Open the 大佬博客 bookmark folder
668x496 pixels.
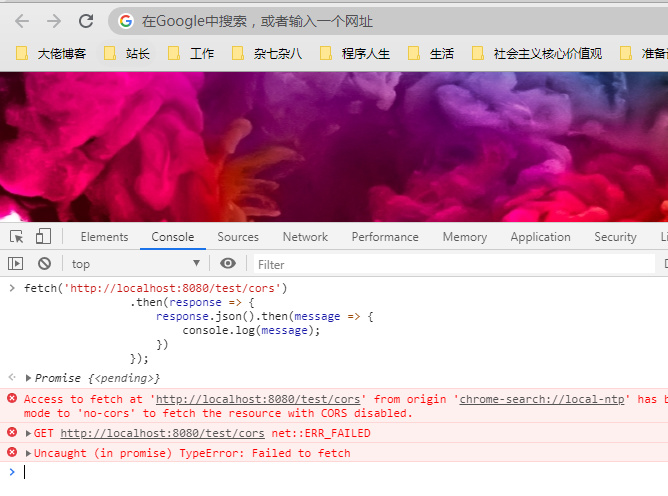coord(51,54)
